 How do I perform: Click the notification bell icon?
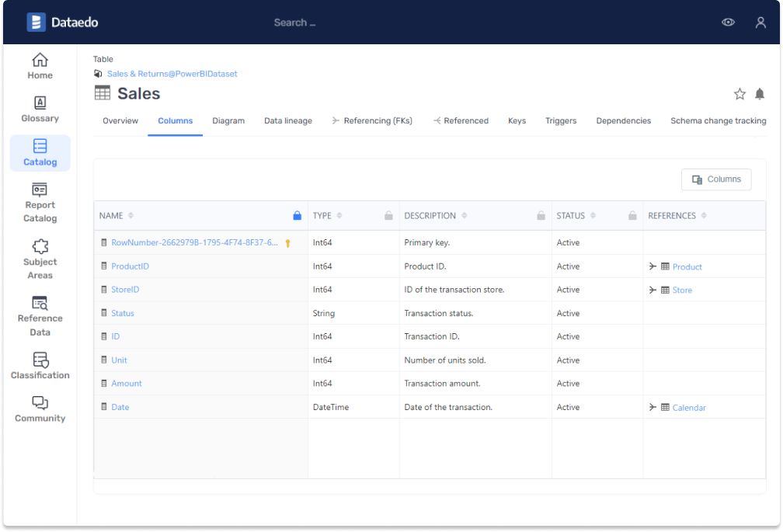pos(760,94)
